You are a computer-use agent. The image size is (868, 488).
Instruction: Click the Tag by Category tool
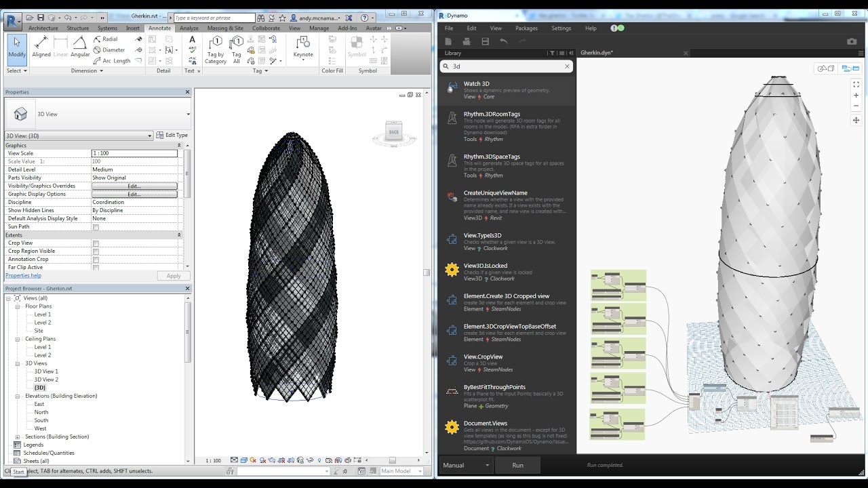tap(216, 50)
